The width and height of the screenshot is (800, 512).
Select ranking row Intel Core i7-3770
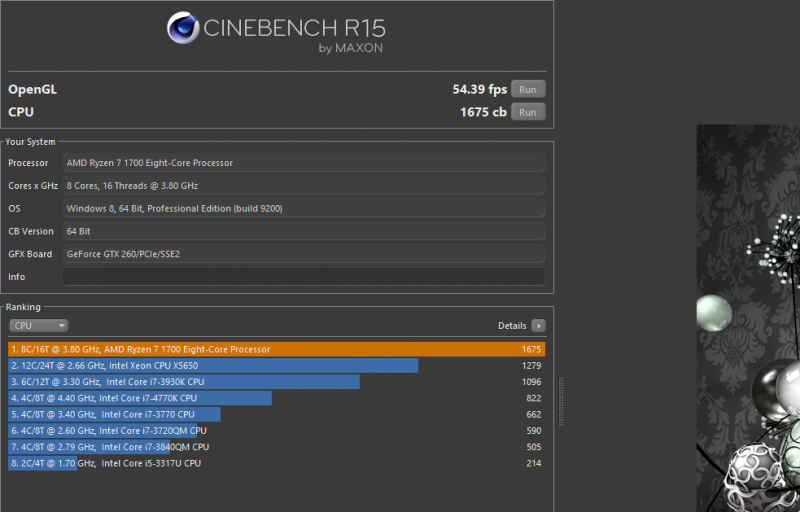(277, 415)
